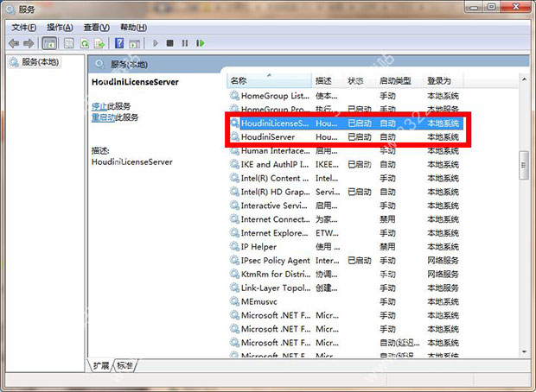Select the HoudiniServer service row
Viewport: 536px width, 392px height.
click(346, 137)
